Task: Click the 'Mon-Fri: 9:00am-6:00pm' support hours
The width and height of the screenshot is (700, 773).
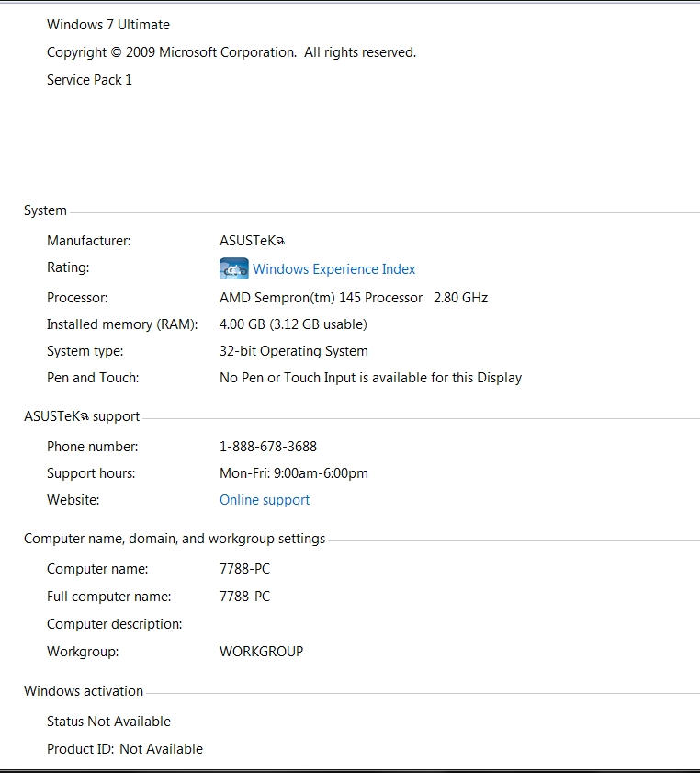Action: (x=294, y=473)
